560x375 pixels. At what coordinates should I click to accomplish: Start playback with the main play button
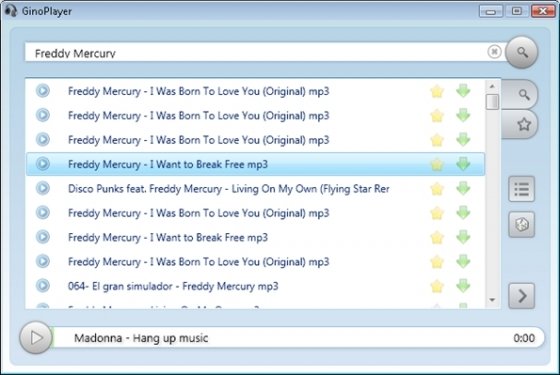tap(36, 338)
